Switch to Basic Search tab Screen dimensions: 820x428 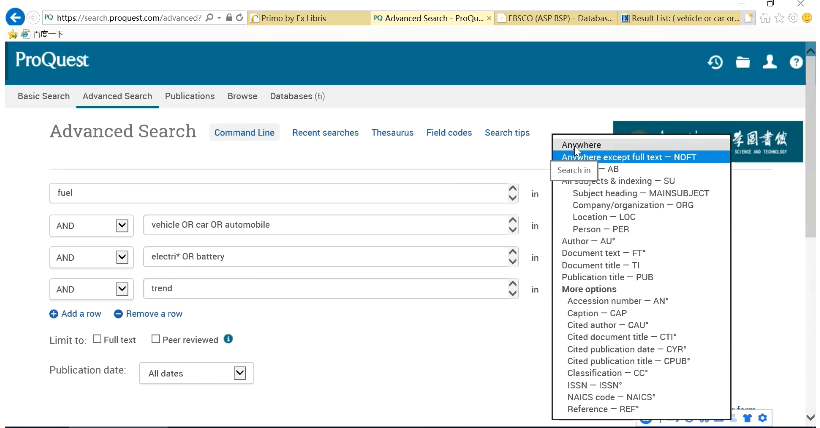pyautogui.click(x=43, y=96)
